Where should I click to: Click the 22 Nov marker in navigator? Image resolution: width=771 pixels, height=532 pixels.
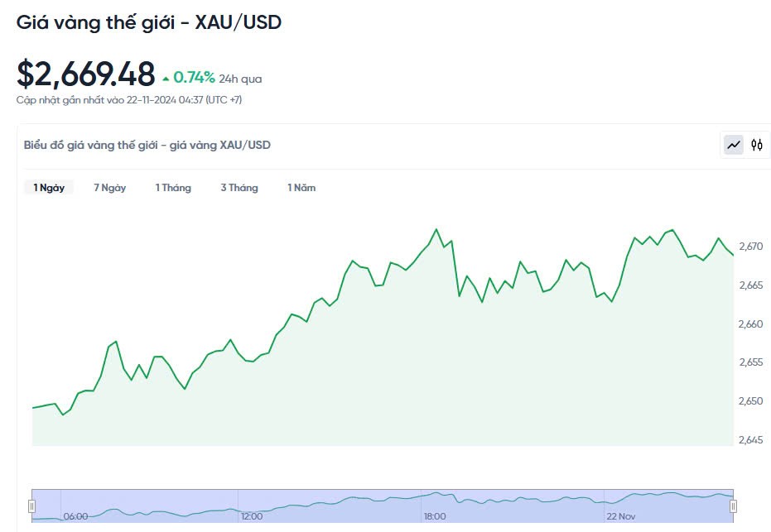620,516
